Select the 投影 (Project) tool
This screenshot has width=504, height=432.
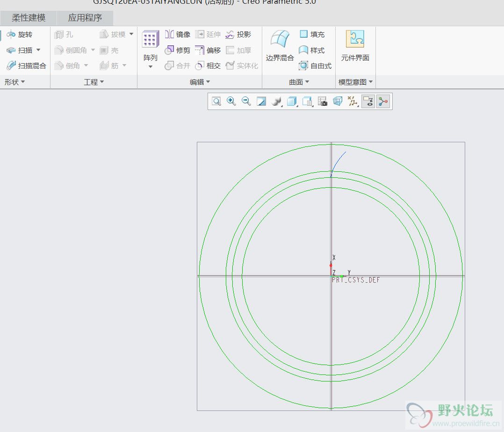click(238, 35)
